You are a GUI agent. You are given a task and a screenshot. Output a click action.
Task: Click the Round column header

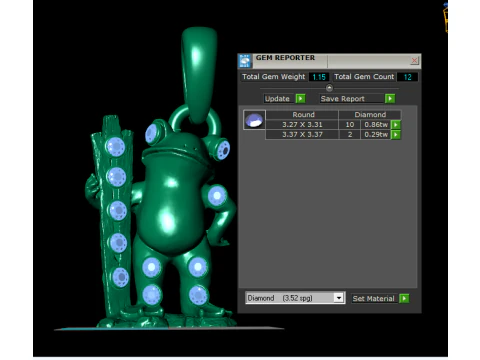tap(303, 115)
